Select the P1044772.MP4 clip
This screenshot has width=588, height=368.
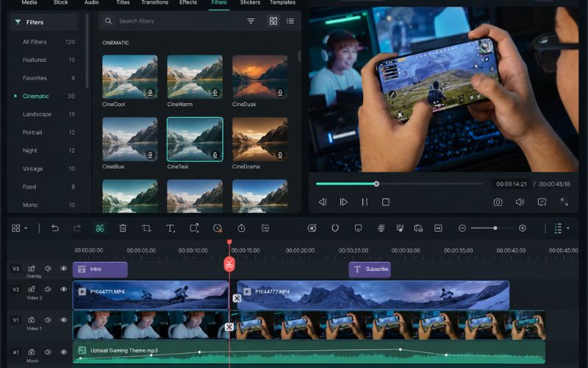pos(373,295)
